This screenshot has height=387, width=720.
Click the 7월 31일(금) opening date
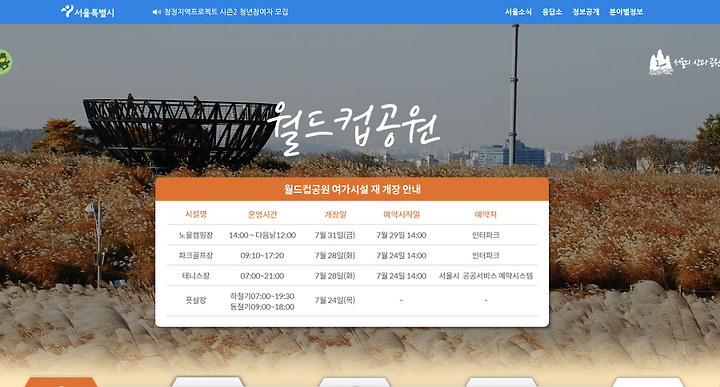(x=335, y=235)
